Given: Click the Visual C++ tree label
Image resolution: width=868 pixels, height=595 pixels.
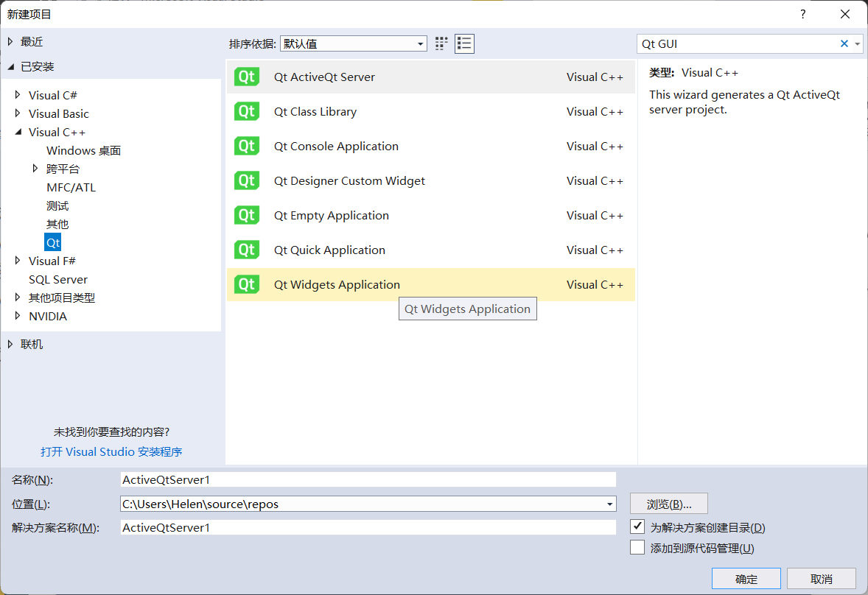Looking at the screenshot, I should (57, 132).
